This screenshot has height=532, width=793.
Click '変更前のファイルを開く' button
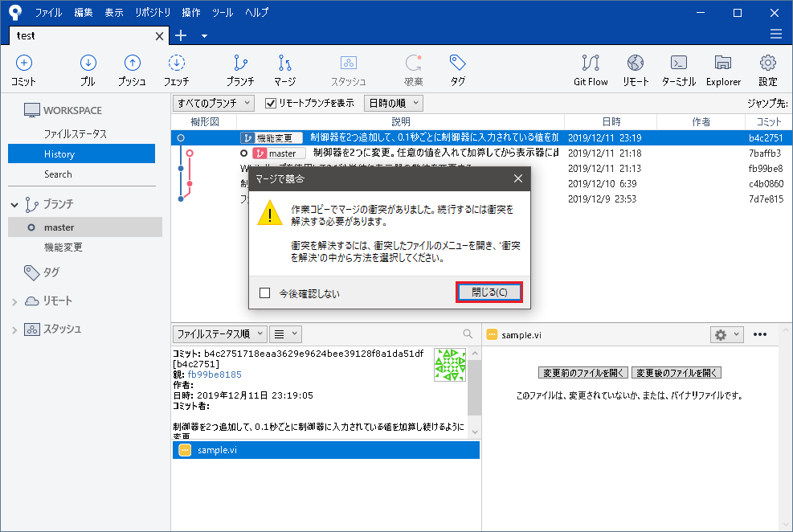tap(583, 373)
